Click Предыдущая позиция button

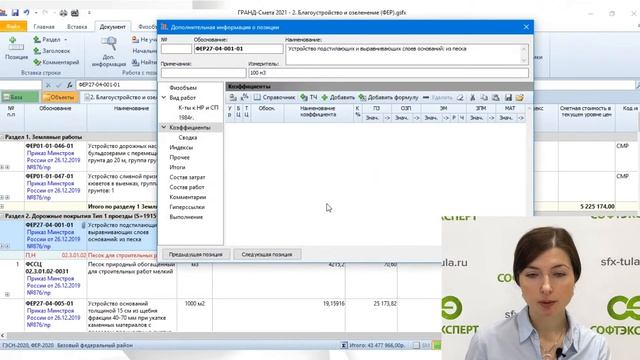[x=196, y=254]
